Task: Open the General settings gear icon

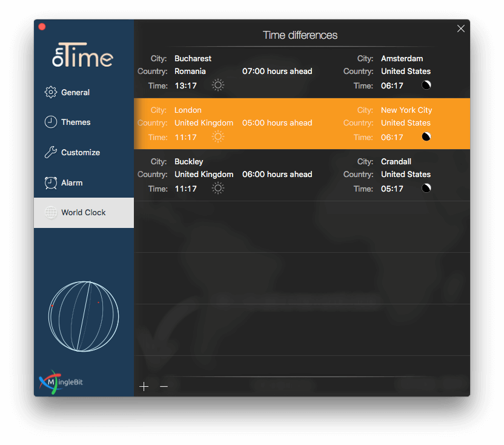Action: (50, 92)
